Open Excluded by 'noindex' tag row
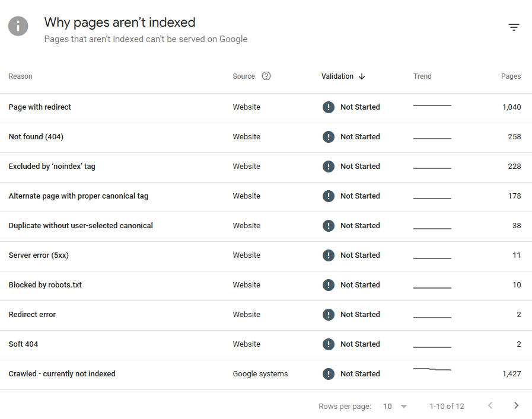The image size is (532, 419). click(266, 168)
